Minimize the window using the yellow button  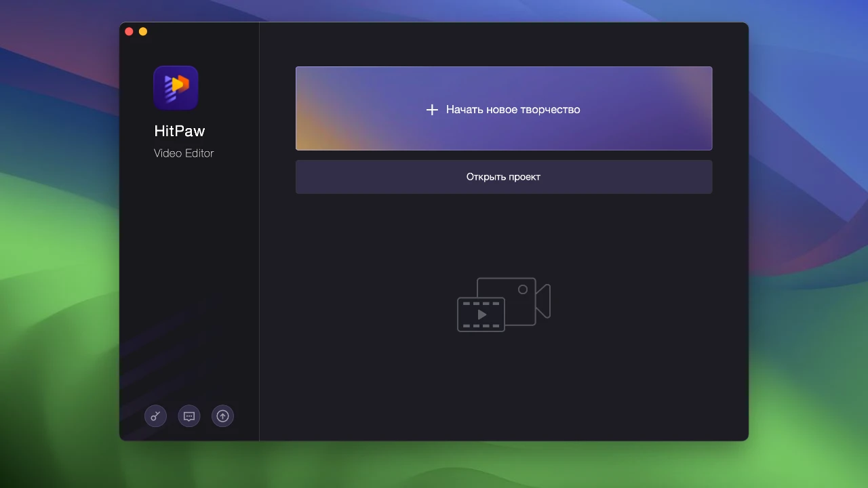coord(142,31)
